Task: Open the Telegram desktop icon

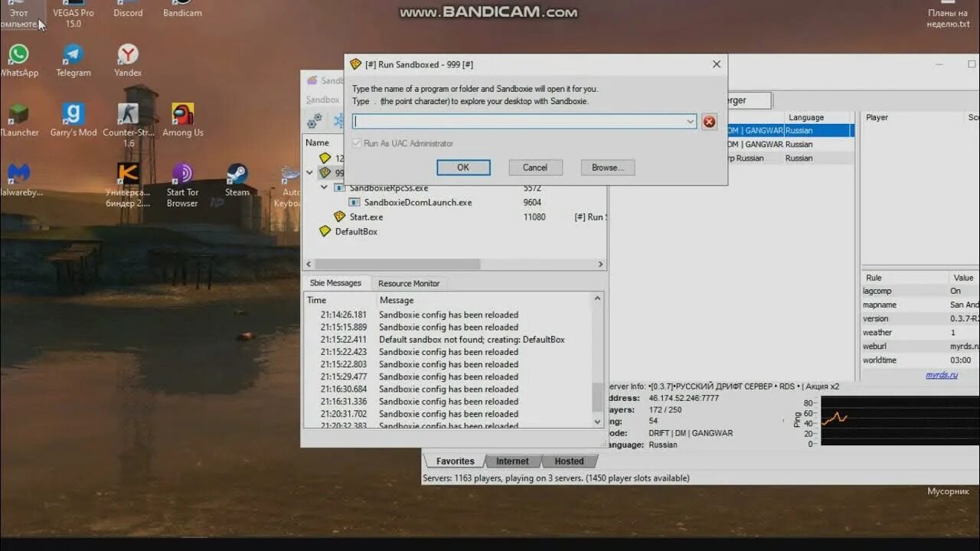Action: [x=73, y=60]
